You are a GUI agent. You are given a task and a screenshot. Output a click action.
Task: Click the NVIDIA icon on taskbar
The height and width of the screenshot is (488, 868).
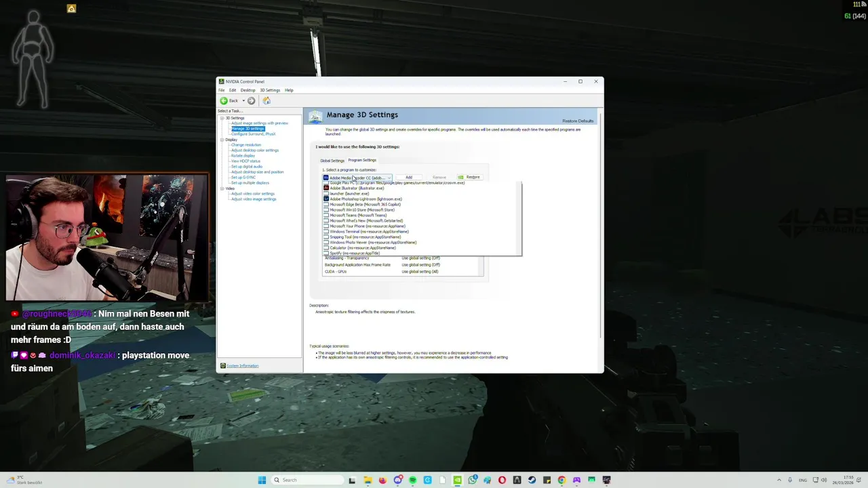click(457, 480)
